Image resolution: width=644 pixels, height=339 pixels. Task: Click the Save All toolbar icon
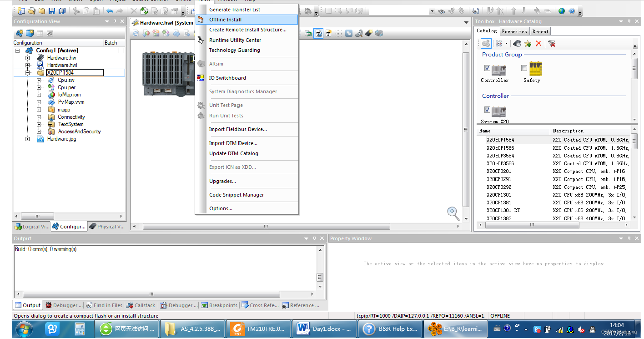coord(62,11)
